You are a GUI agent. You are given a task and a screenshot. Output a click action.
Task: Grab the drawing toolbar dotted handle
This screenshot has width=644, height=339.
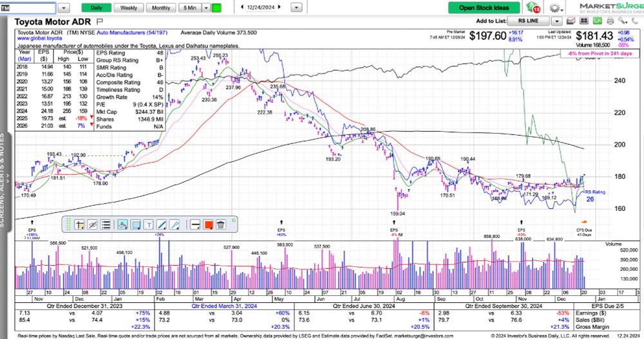(69, 224)
